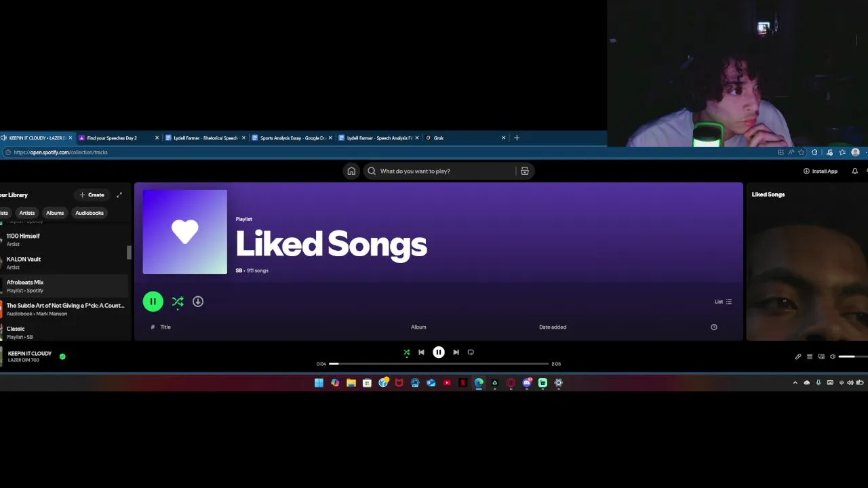Switch to Lydell Farmer - Rhetorical Speech tab

tap(205, 138)
